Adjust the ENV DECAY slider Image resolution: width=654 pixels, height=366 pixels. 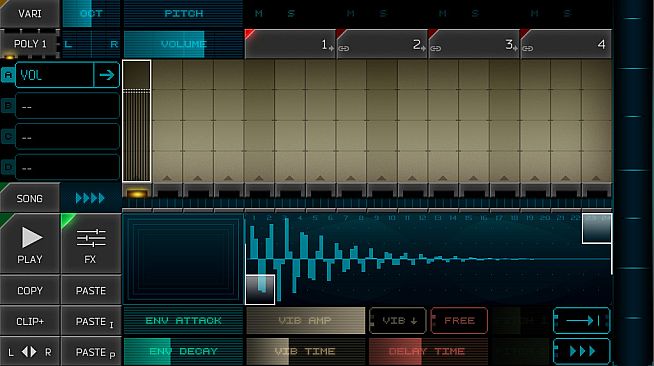coord(184,351)
